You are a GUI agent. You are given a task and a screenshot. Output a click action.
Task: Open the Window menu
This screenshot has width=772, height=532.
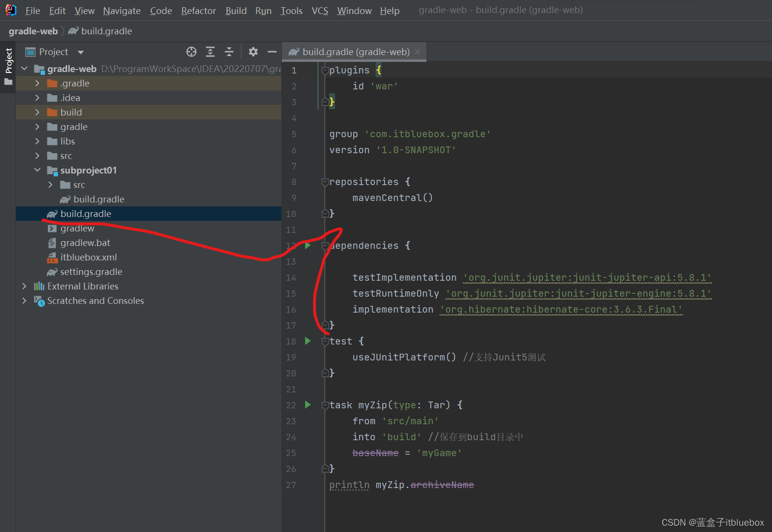[354, 11]
